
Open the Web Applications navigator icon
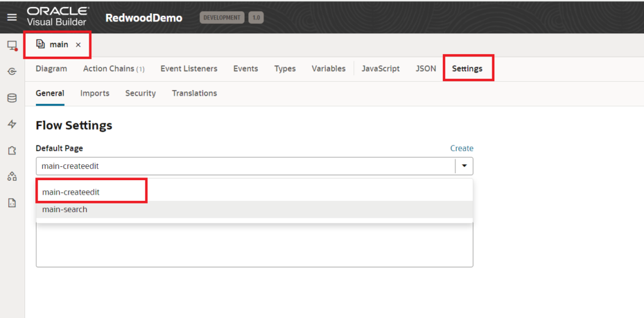(12, 45)
